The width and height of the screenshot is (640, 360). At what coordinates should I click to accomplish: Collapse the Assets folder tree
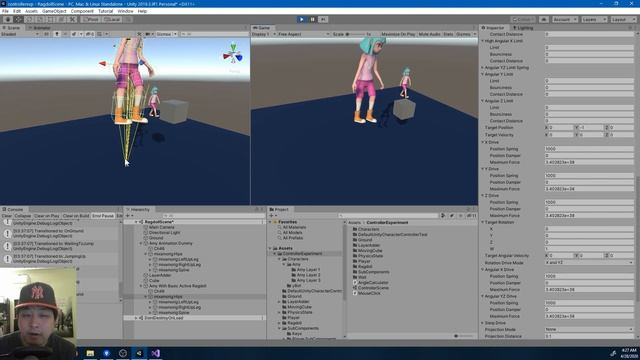click(270, 249)
